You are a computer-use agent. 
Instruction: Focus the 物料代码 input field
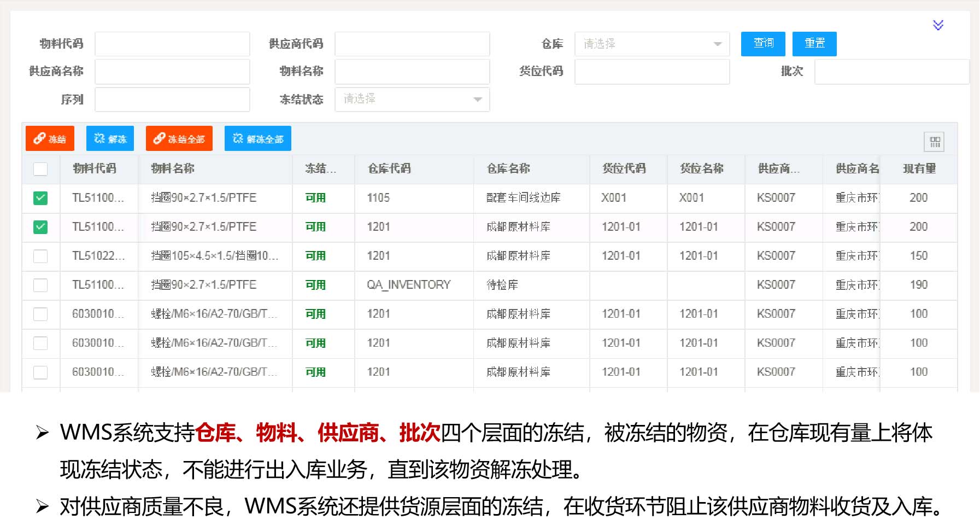click(x=172, y=44)
